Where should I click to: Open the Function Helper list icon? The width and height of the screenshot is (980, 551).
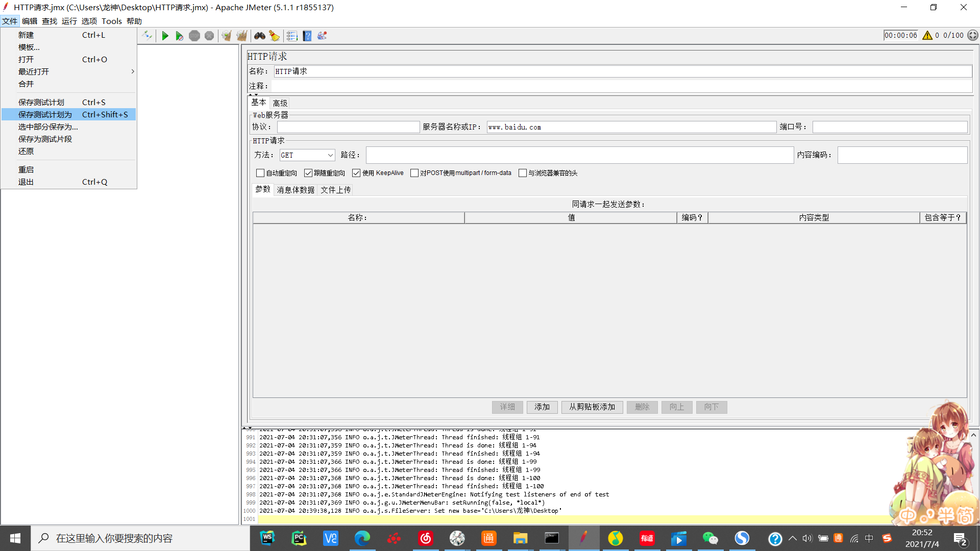292,36
